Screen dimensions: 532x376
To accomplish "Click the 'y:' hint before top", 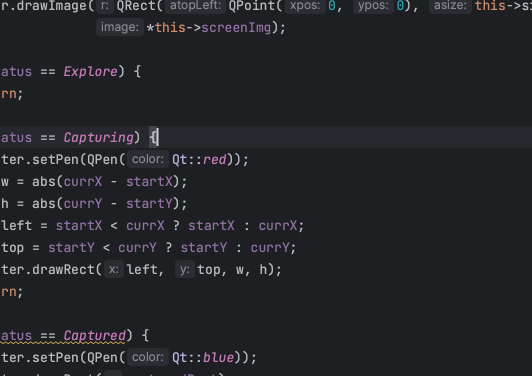I will [x=185, y=269].
